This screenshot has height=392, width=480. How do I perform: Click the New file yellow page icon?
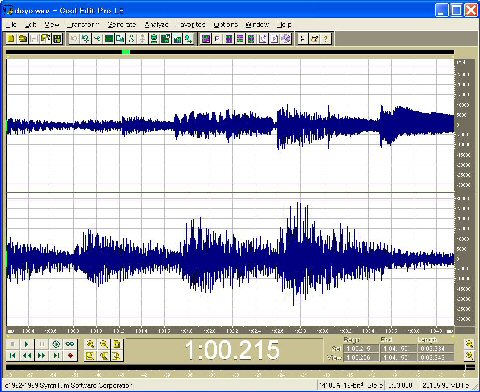tap(11, 39)
